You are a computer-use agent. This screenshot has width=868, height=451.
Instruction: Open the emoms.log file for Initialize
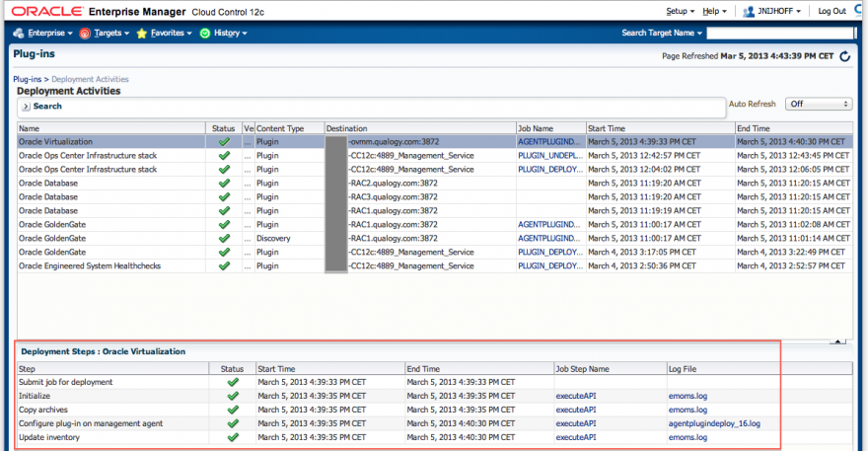(687, 396)
